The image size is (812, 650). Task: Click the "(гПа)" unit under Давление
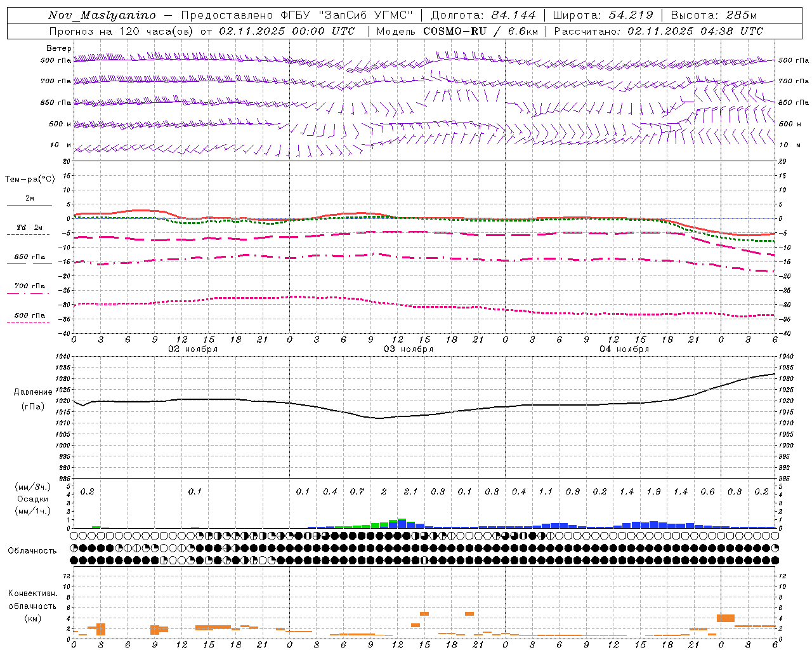tap(33, 406)
